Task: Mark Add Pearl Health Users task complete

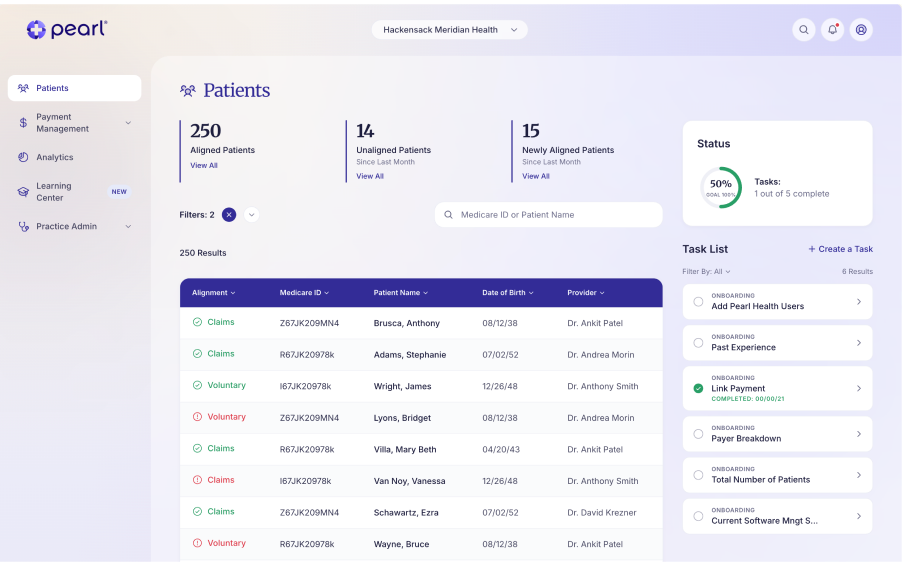Action: (698, 302)
